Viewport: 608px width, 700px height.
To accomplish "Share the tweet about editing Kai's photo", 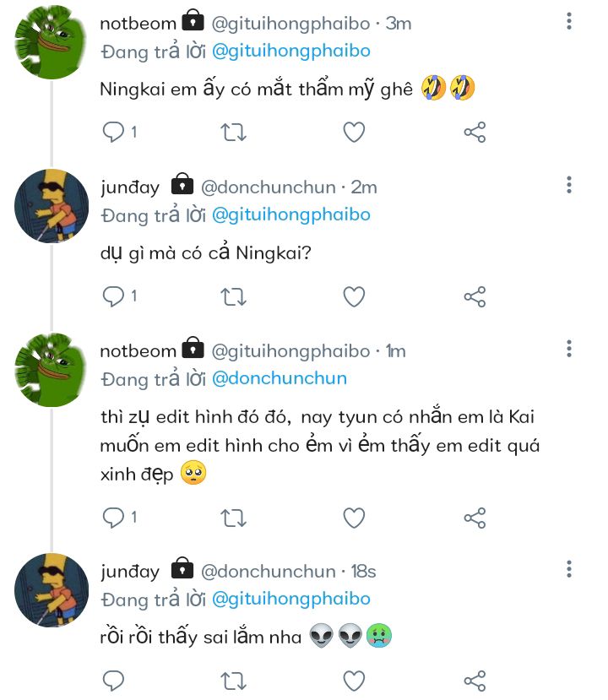I will click(x=475, y=517).
